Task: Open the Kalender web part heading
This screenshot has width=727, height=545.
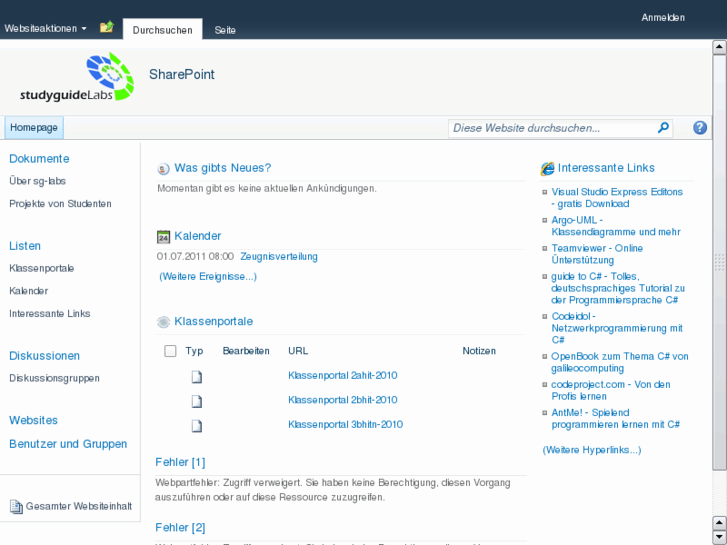Action: pos(198,236)
